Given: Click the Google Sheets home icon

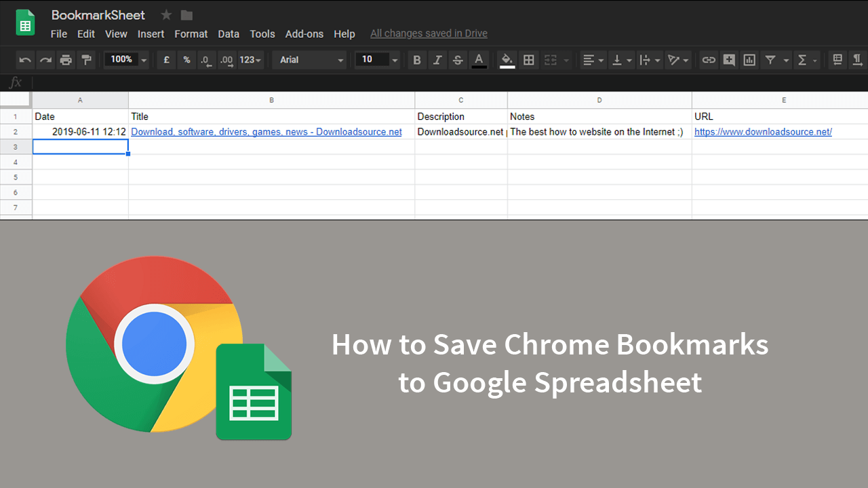Looking at the screenshot, I should (26, 23).
